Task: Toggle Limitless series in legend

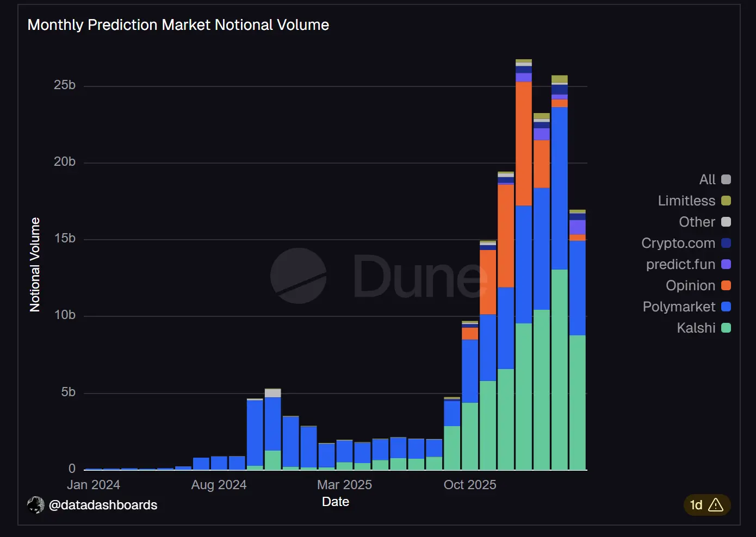Action: tap(686, 201)
